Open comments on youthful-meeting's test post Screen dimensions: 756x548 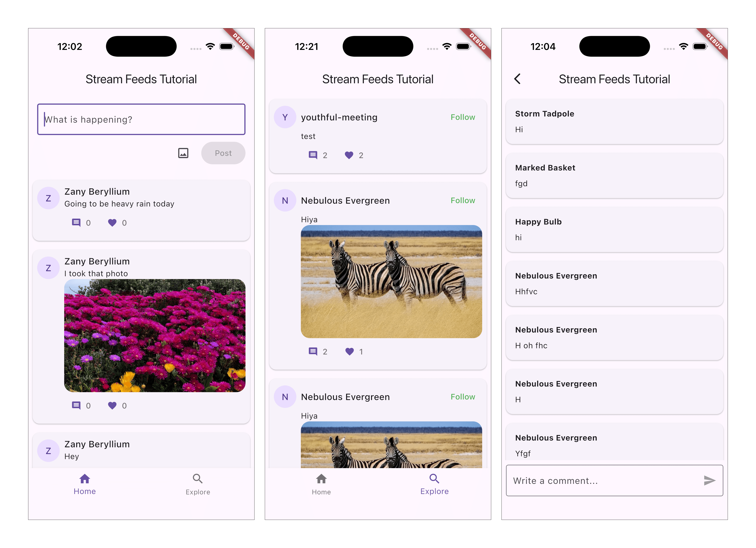click(313, 155)
